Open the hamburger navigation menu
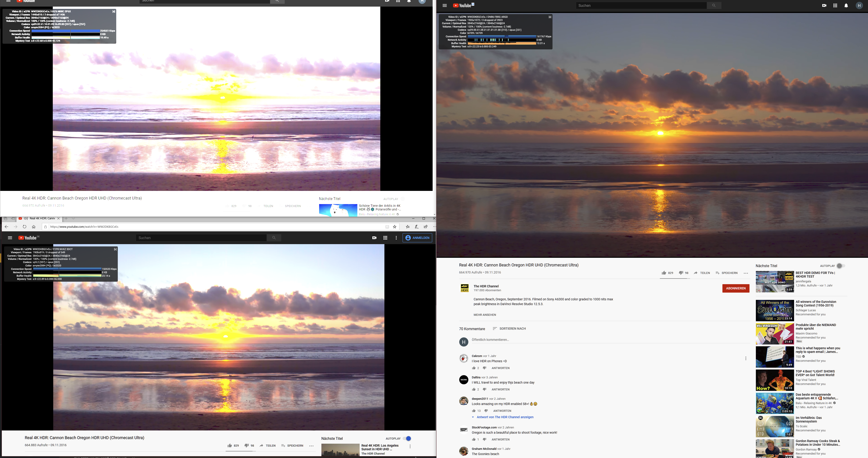 click(445, 5)
